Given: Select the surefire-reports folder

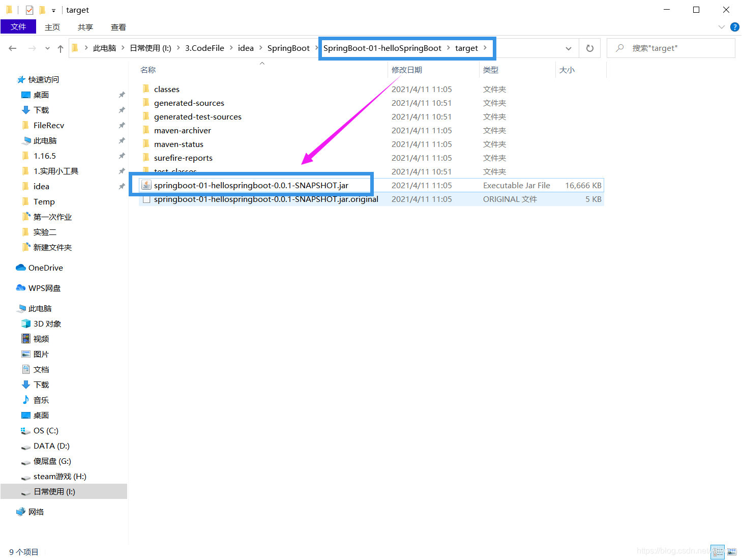Looking at the screenshot, I should [183, 158].
